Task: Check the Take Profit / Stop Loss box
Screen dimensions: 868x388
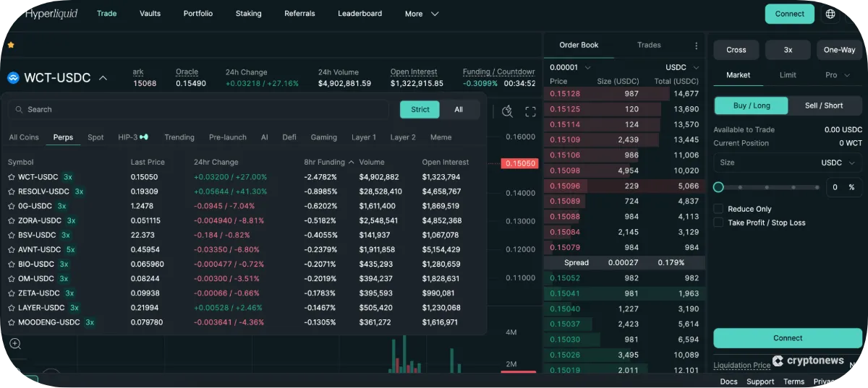Action: pos(718,223)
